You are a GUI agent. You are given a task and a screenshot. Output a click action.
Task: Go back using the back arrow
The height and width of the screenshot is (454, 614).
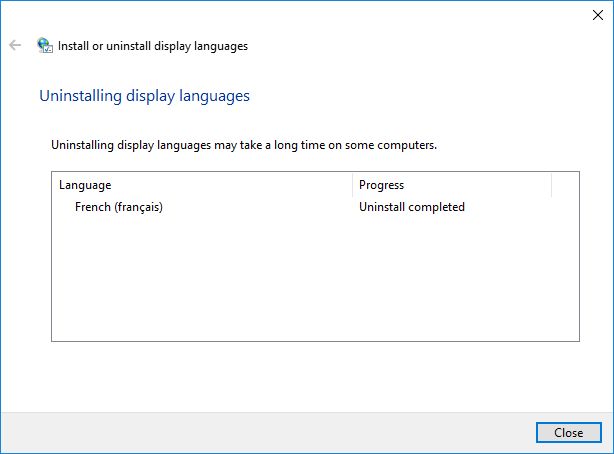(x=15, y=45)
